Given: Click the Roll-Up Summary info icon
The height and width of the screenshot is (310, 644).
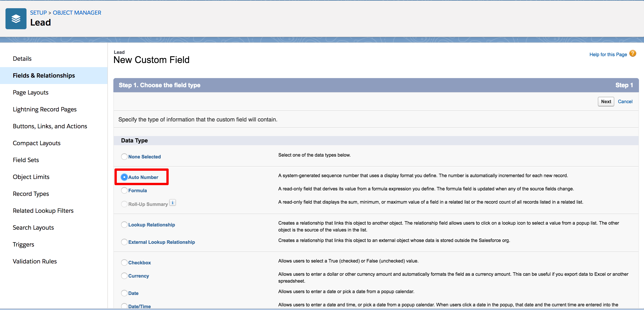Looking at the screenshot, I should pyautogui.click(x=173, y=202).
